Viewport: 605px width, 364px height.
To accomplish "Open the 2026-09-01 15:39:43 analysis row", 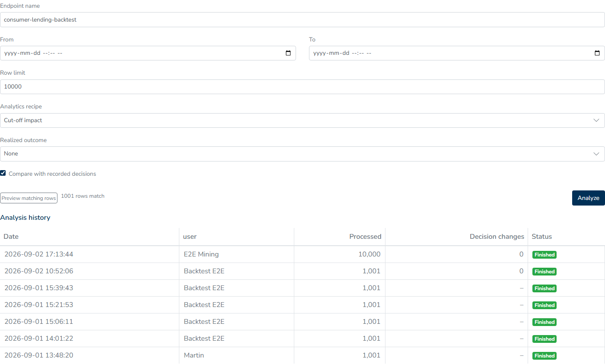I will 302,288.
